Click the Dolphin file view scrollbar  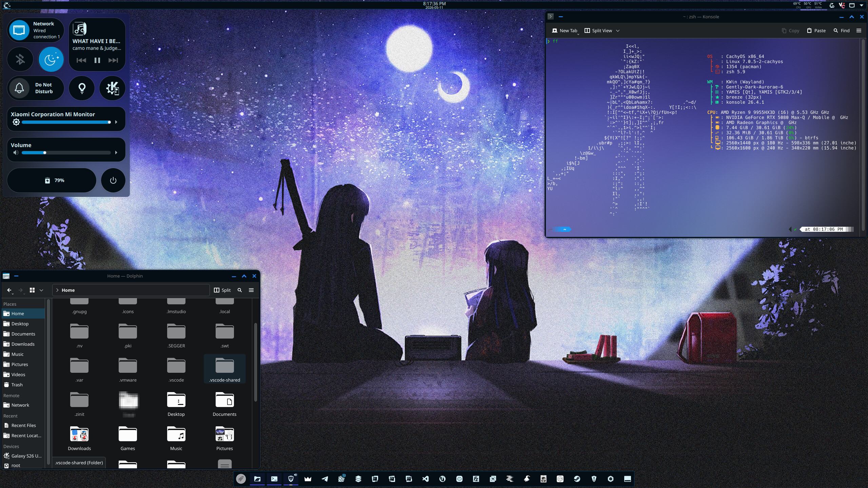(x=255, y=362)
